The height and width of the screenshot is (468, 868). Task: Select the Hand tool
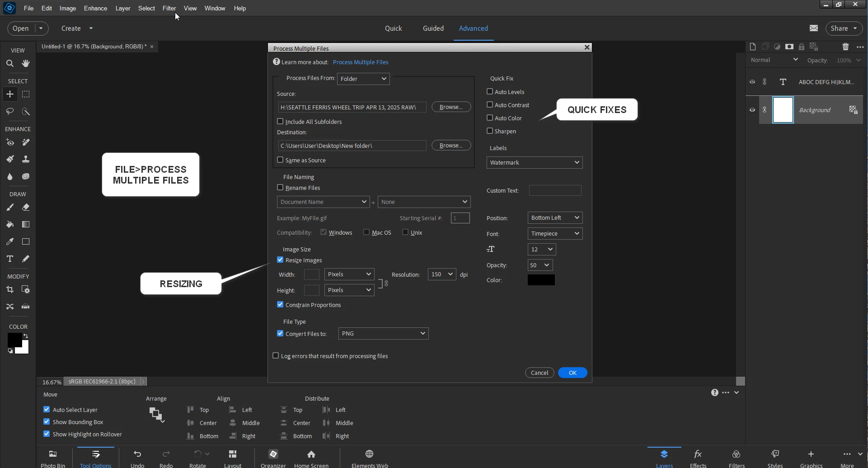pyautogui.click(x=26, y=63)
